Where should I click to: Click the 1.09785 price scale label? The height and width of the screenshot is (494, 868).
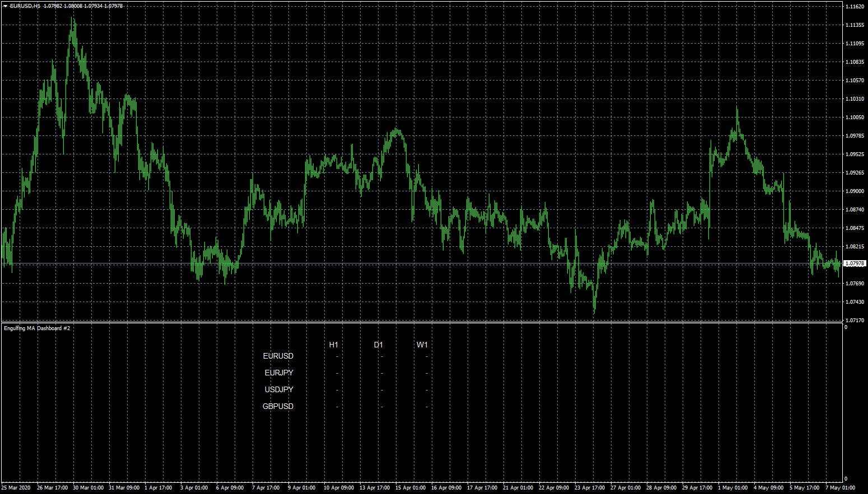tap(855, 136)
